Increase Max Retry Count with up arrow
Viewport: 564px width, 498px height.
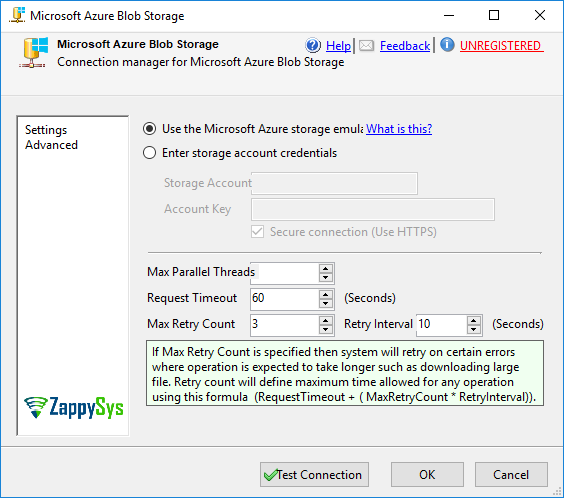tap(326, 320)
